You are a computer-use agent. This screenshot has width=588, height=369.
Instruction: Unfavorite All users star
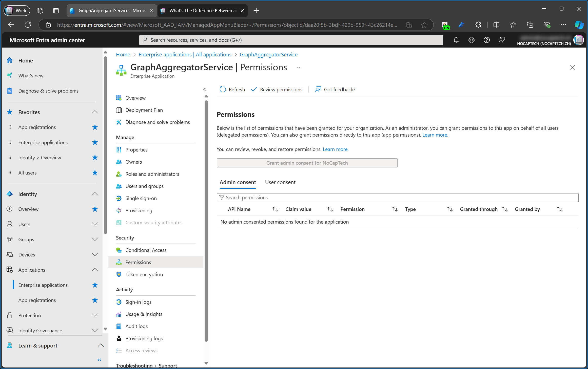(x=95, y=173)
